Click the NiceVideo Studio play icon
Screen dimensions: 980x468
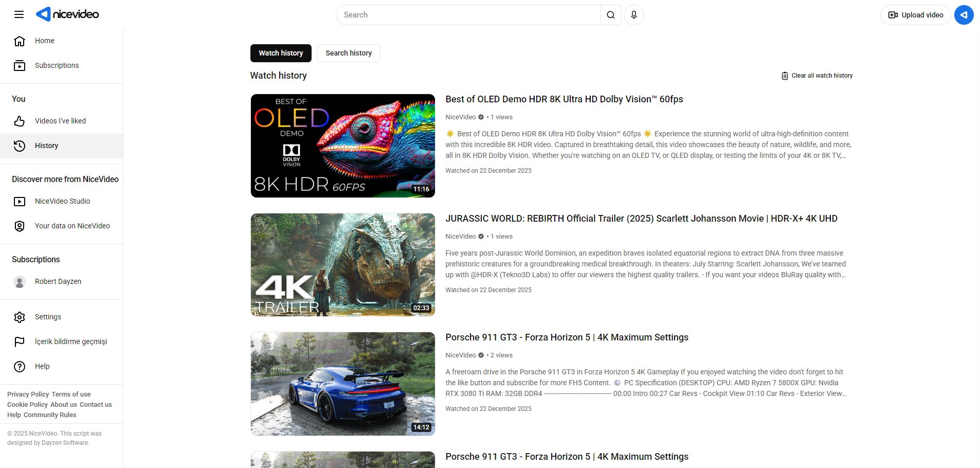(x=20, y=202)
